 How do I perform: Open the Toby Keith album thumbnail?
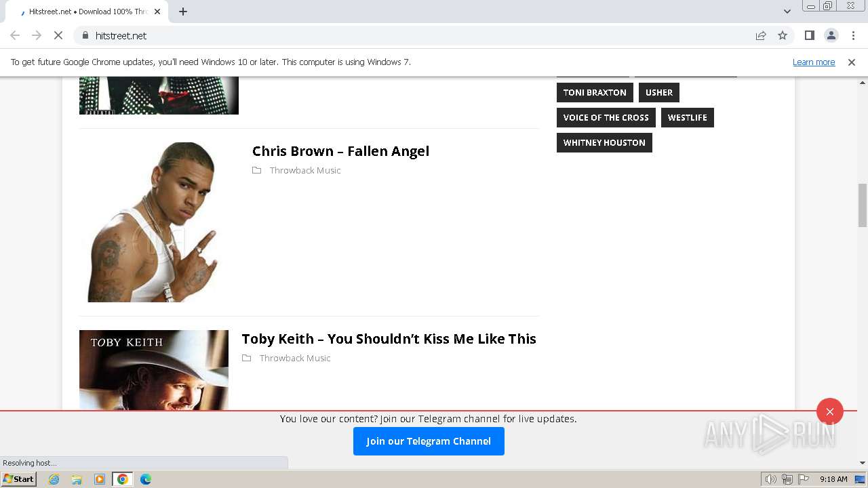pyautogui.click(x=154, y=370)
